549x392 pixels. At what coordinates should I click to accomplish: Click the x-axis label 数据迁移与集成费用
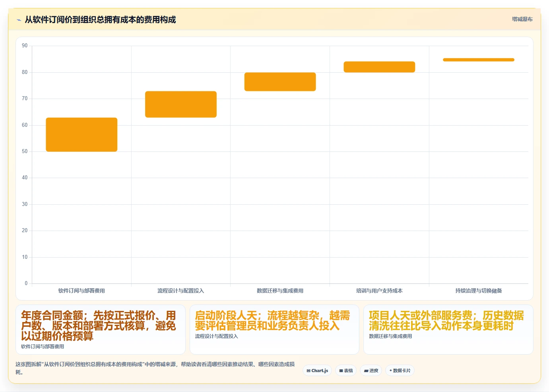280,291
